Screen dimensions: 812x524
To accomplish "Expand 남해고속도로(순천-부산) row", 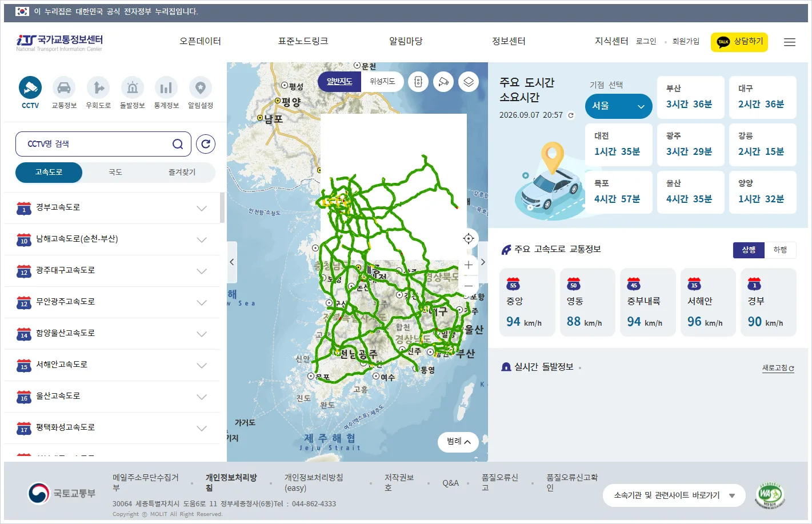I will pos(112,239).
